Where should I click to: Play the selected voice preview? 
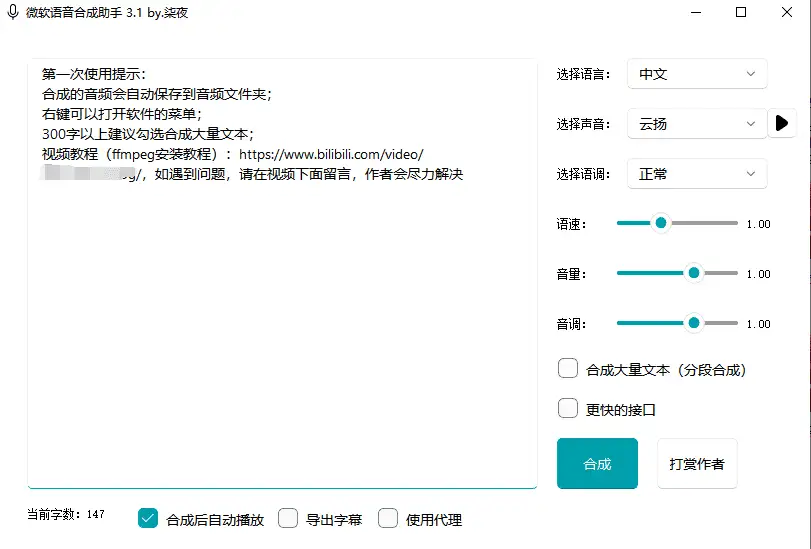[782, 123]
